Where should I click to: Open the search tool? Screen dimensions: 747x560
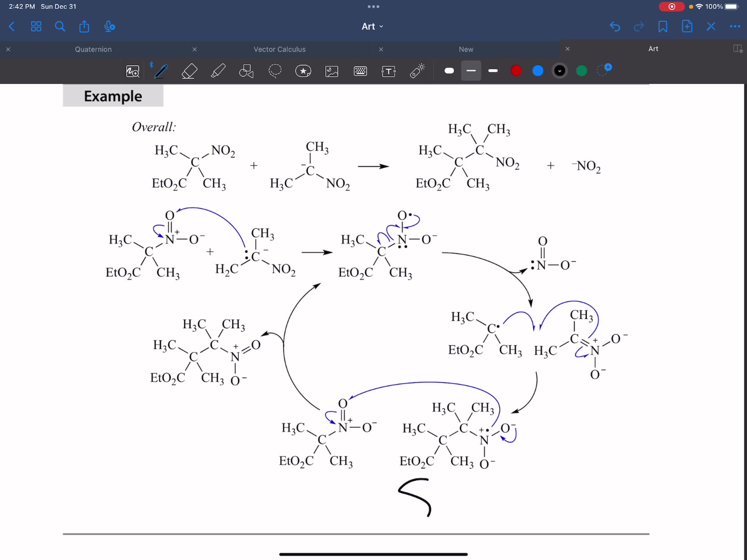click(60, 26)
